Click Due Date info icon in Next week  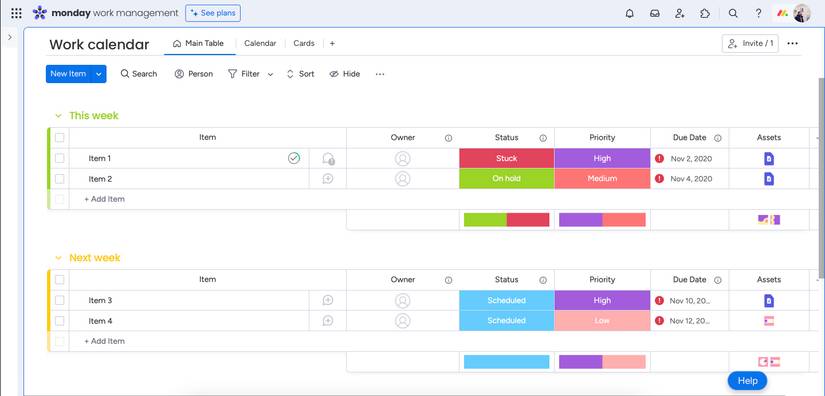[x=718, y=280]
